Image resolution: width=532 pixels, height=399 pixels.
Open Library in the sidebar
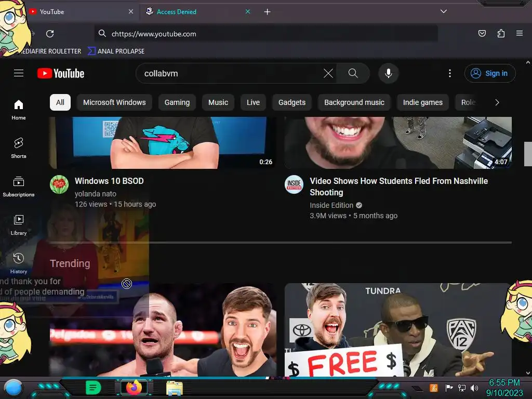19,225
